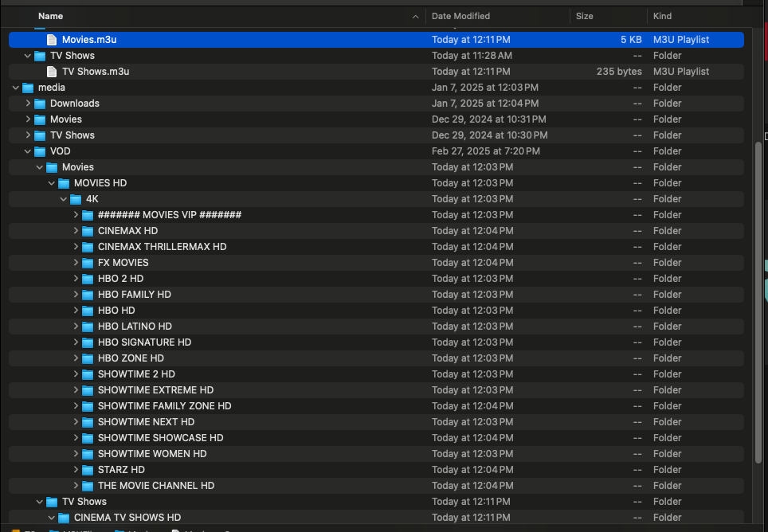This screenshot has height=532, width=768.
Task: Click the date Jan 7, 2025 at 12:04 PM
Action: point(485,104)
